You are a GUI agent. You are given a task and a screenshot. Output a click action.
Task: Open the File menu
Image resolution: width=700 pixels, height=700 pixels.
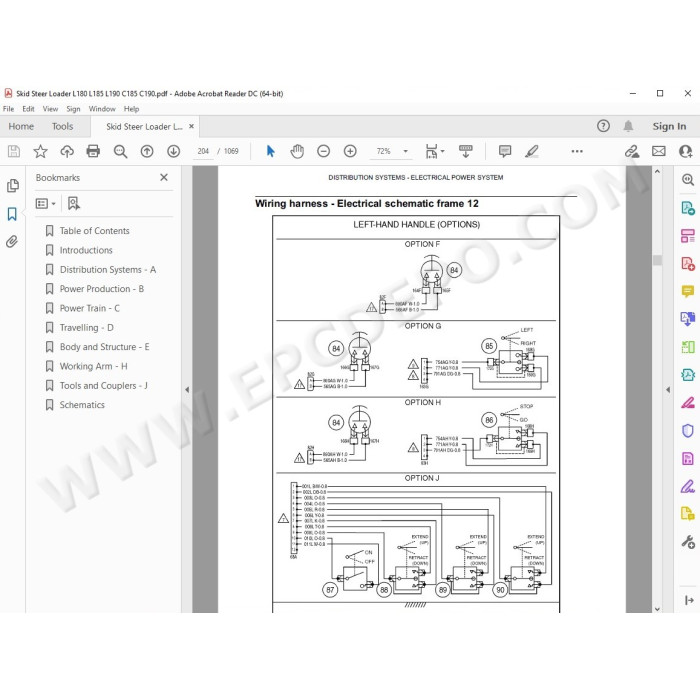[x=8, y=109]
